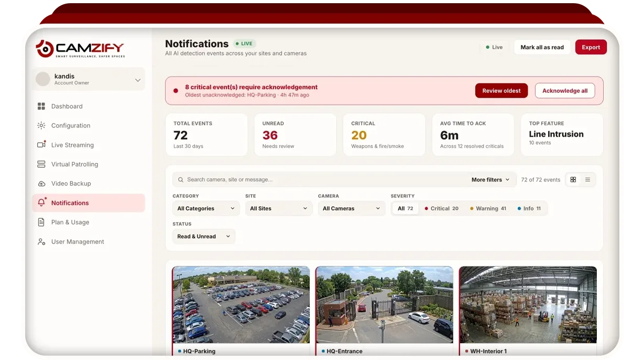644x363 pixels.
Task: Click the Video Backup cloud icon
Action: click(x=41, y=184)
